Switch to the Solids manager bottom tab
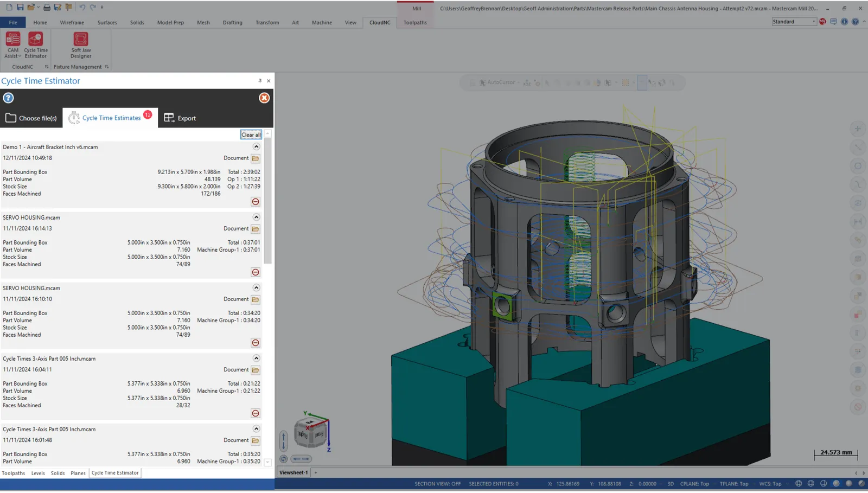868x493 pixels. (58, 473)
